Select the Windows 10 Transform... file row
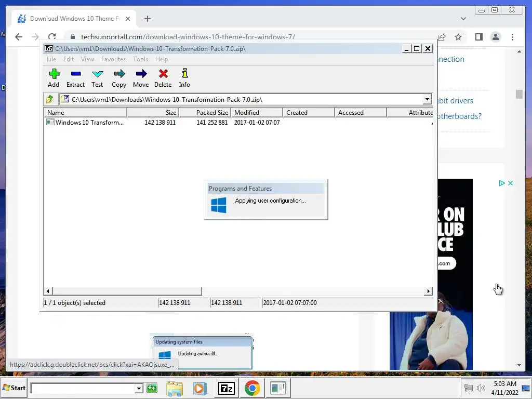This screenshot has height=399, width=532. pos(238,122)
